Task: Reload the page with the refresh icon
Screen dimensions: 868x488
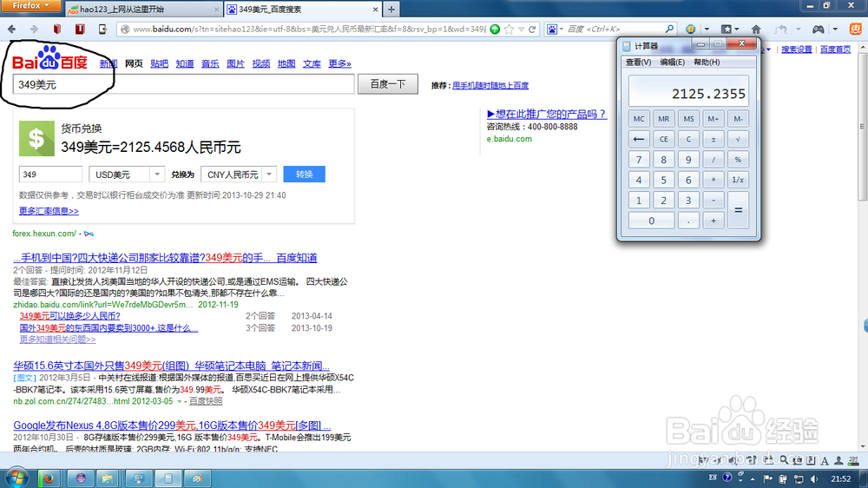Action: [532, 30]
